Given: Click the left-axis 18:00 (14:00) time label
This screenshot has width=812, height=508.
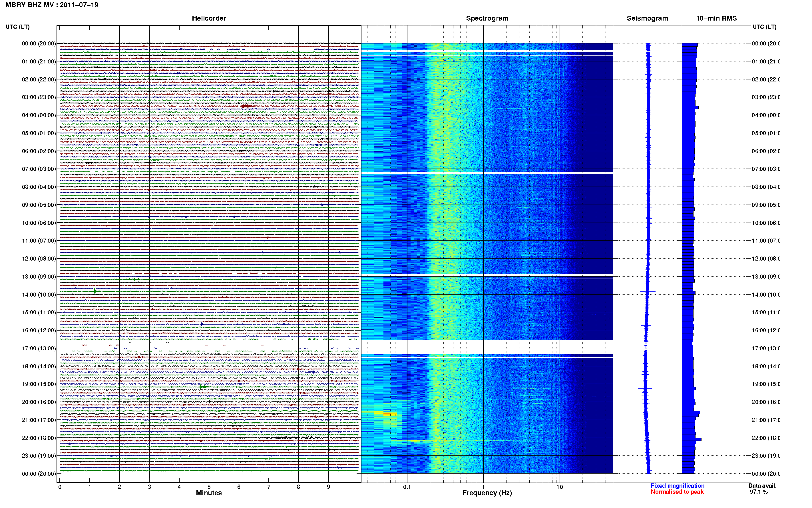Looking at the screenshot, I should point(39,366).
